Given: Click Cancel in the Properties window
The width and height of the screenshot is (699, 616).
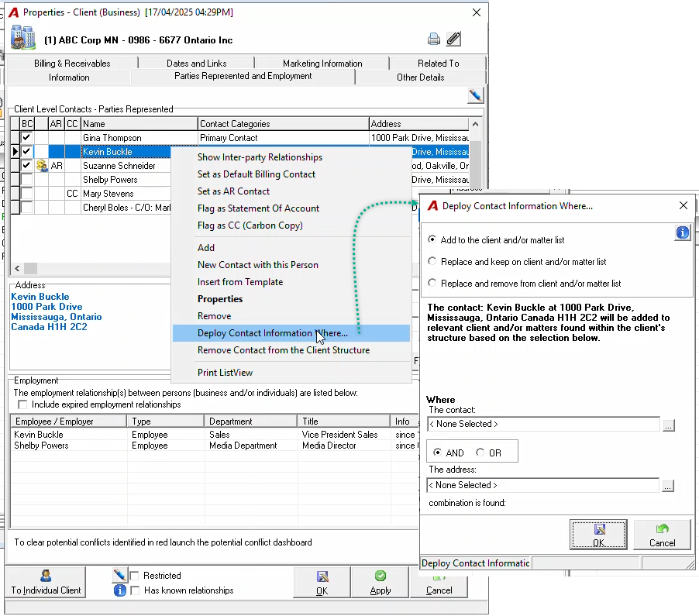Looking at the screenshot, I should click(x=439, y=586).
